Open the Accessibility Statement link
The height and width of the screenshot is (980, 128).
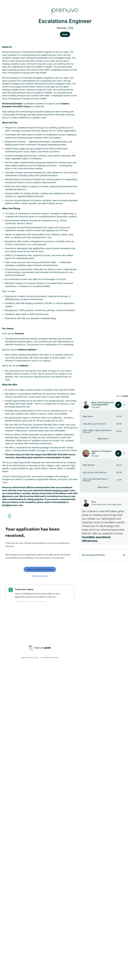click(x=50, y=657)
